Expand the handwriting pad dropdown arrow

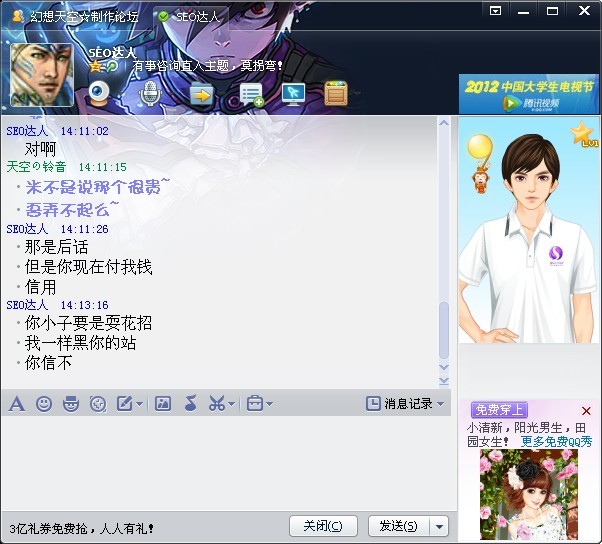pyautogui.click(x=139, y=404)
